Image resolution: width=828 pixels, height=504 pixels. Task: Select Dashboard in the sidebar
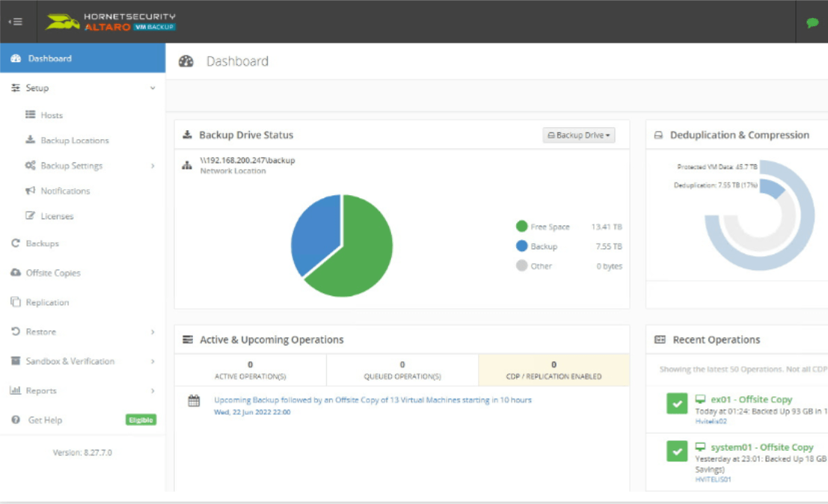click(x=82, y=58)
